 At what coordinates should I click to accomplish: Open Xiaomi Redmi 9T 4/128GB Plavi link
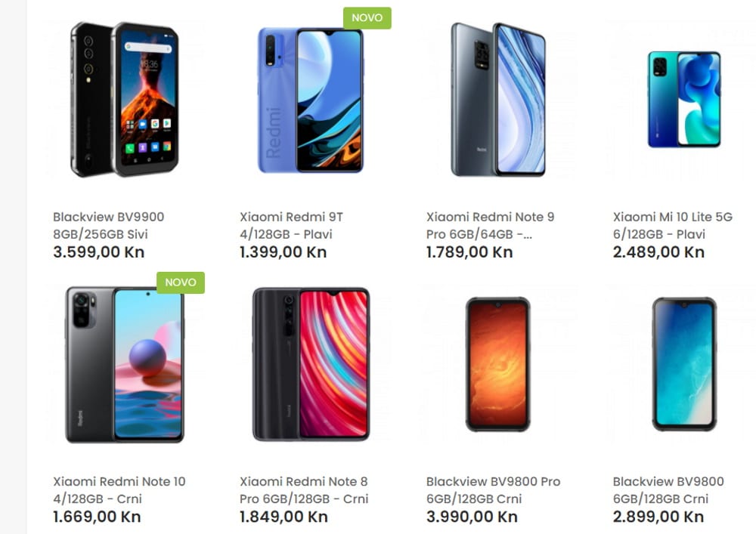click(x=291, y=225)
